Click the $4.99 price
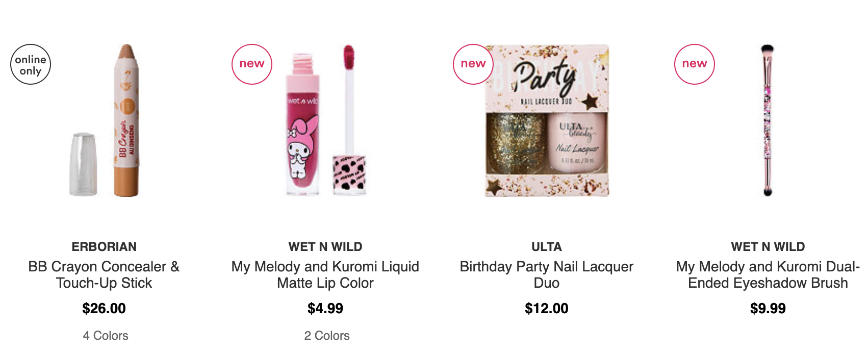868x352 pixels. (325, 309)
